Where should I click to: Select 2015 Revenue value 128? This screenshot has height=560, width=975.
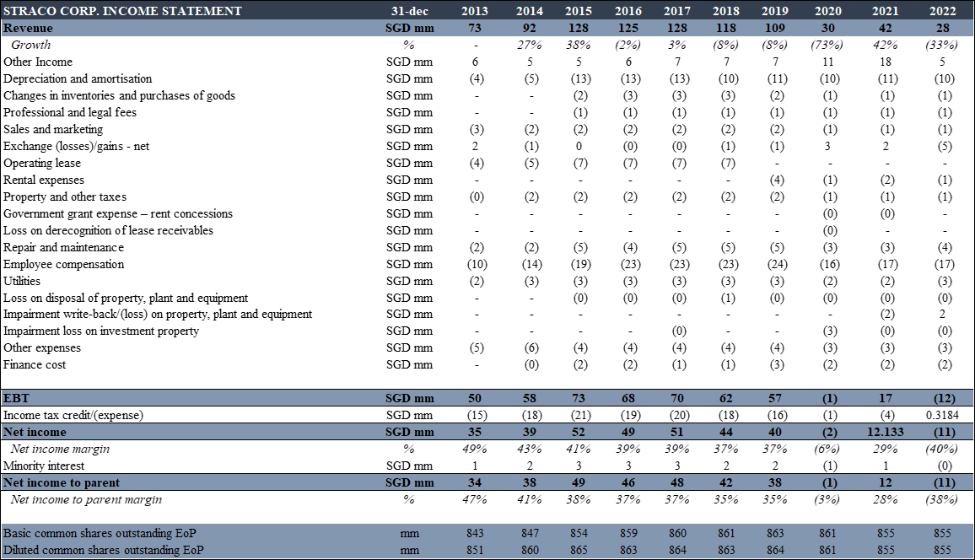pyautogui.click(x=578, y=28)
